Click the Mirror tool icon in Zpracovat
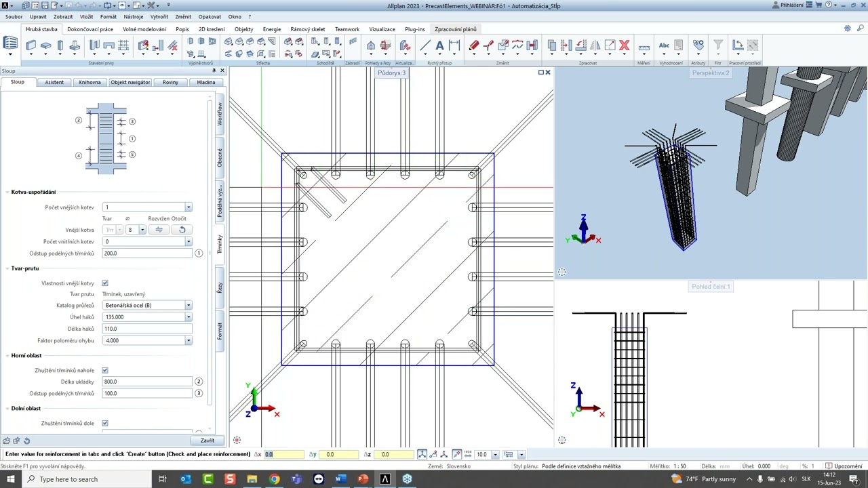The height and width of the screenshot is (488, 868). point(595,46)
